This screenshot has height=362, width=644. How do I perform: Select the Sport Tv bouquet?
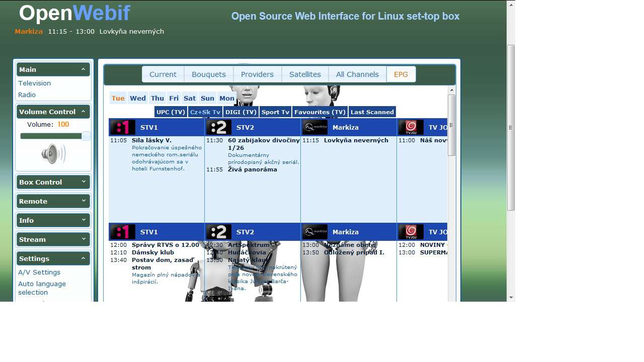tap(276, 112)
